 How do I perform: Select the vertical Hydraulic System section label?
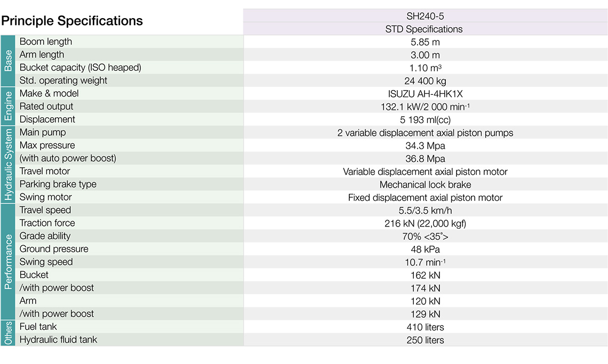tap(8, 165)
